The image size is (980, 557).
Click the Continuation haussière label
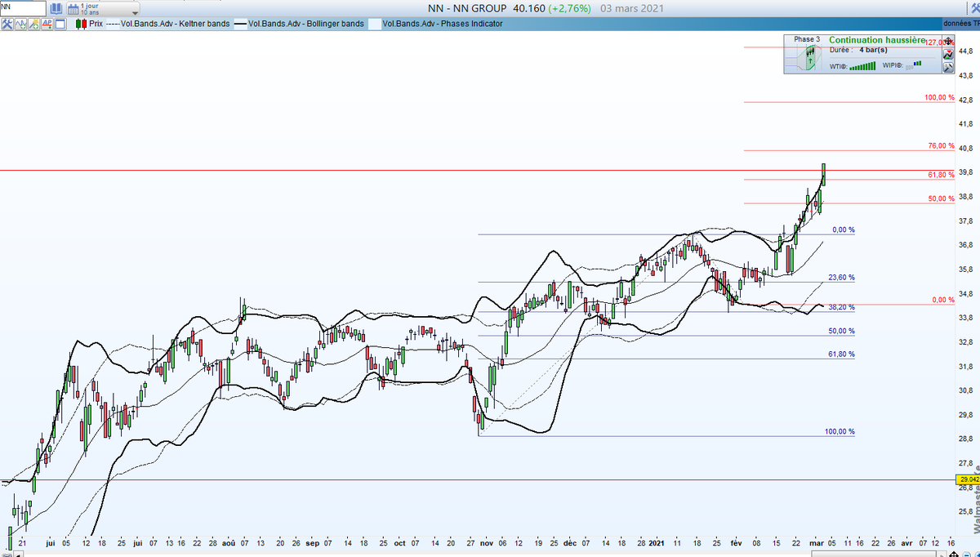[877, 40]
